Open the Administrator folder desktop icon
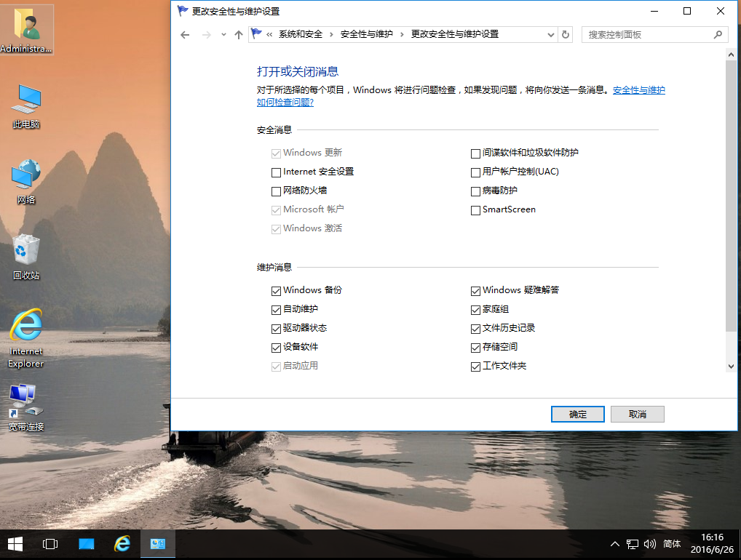The image size is (741, 560). (x=26, y=29)
